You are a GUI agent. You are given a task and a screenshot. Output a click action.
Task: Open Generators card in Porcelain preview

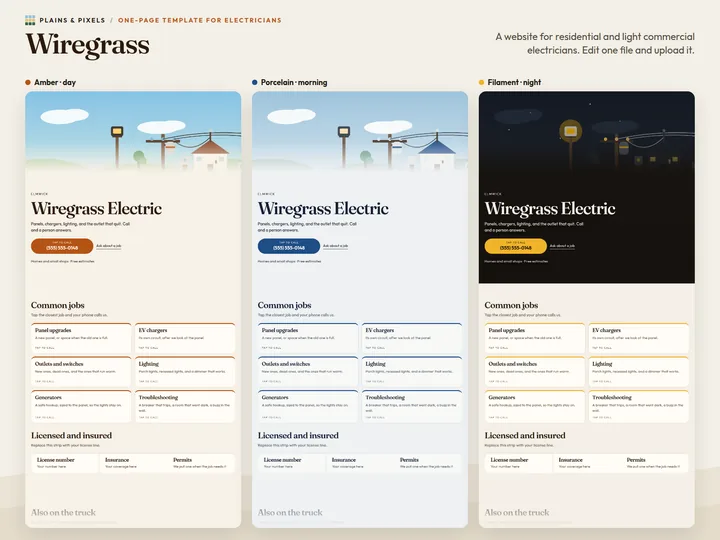pos(308,406)
